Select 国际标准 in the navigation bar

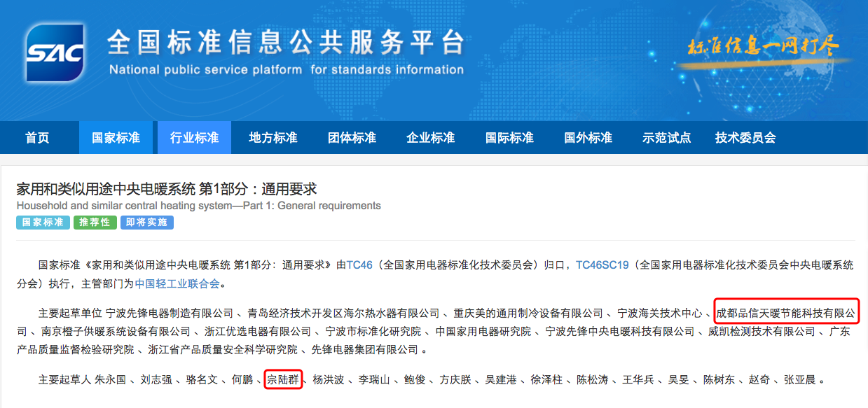[509, 138]
